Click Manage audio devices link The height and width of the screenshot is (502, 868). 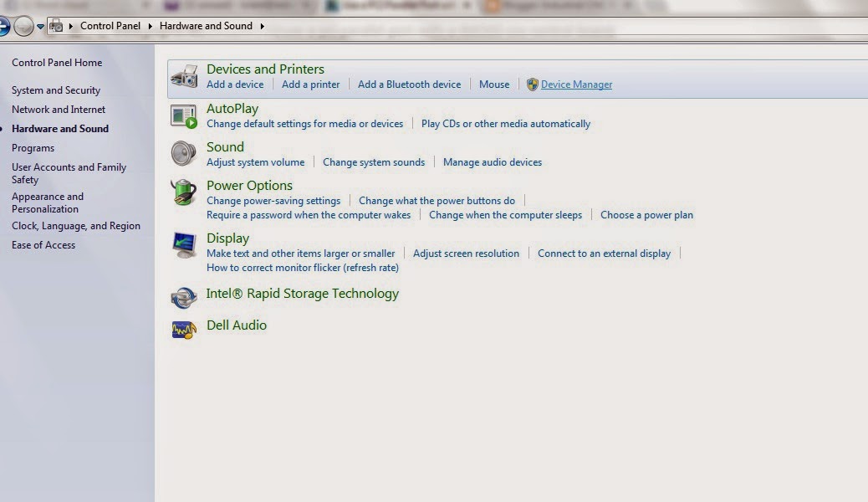pyautogui.click(x=493, y=162)
